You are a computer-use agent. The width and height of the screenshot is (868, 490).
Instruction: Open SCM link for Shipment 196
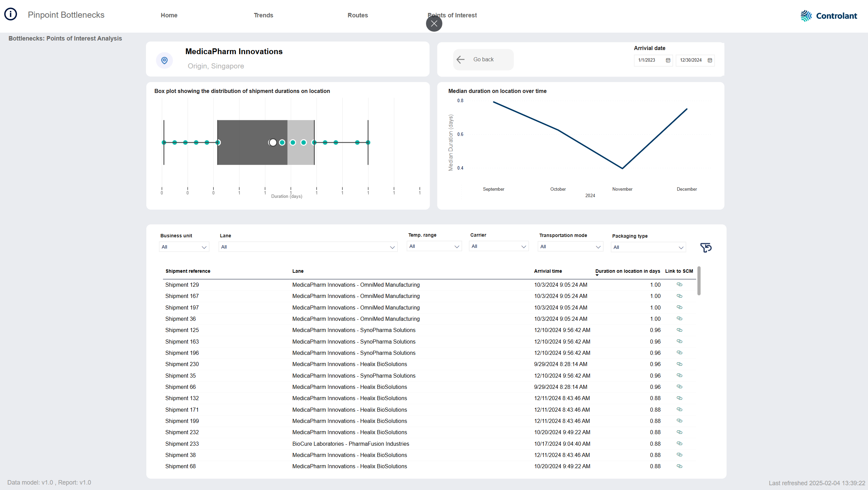click(x=679, y=352)
